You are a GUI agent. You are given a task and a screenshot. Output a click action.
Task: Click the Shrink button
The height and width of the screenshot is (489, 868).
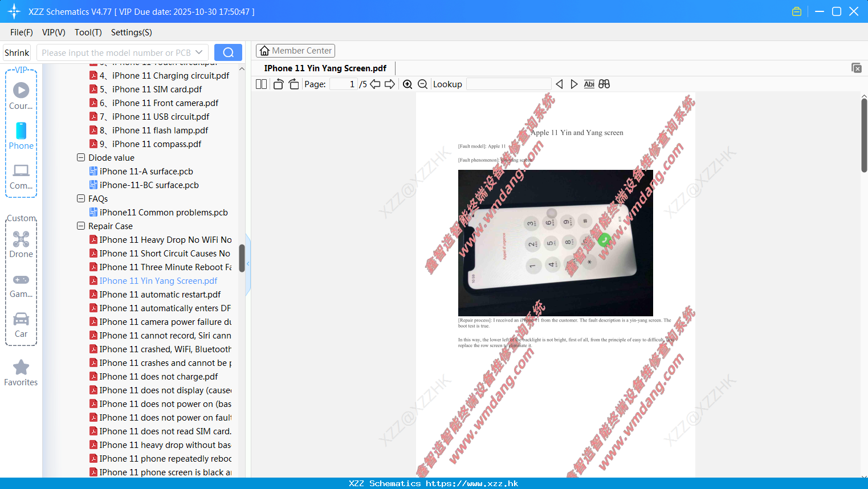(17, 52)
